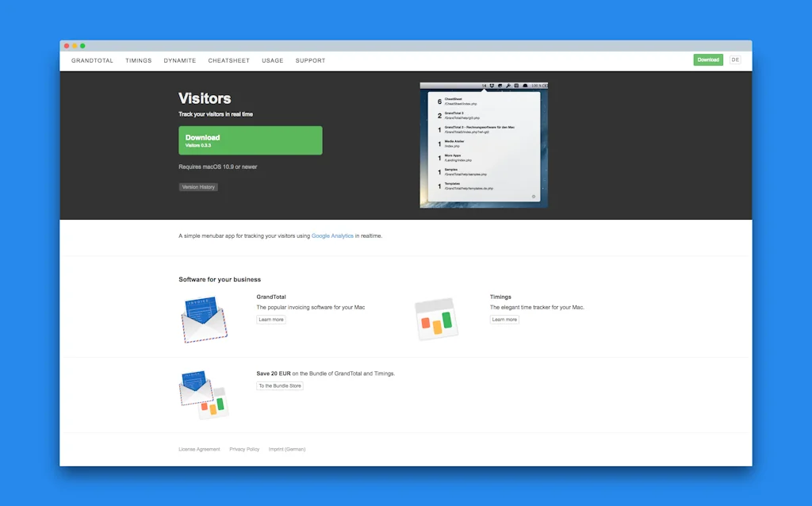Go to TIMINGS in the top navigation
812x506 pixels.
(138, 60)
